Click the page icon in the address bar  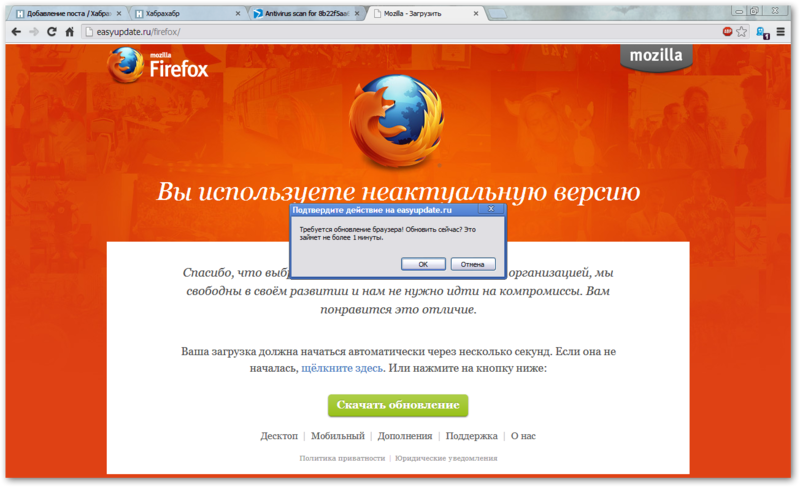(x=89, y=32)
